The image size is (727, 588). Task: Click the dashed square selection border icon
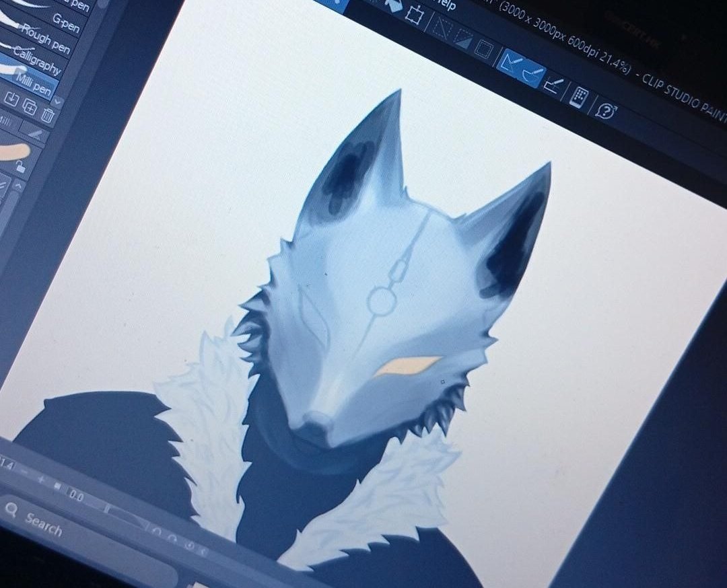coord(485,48)
